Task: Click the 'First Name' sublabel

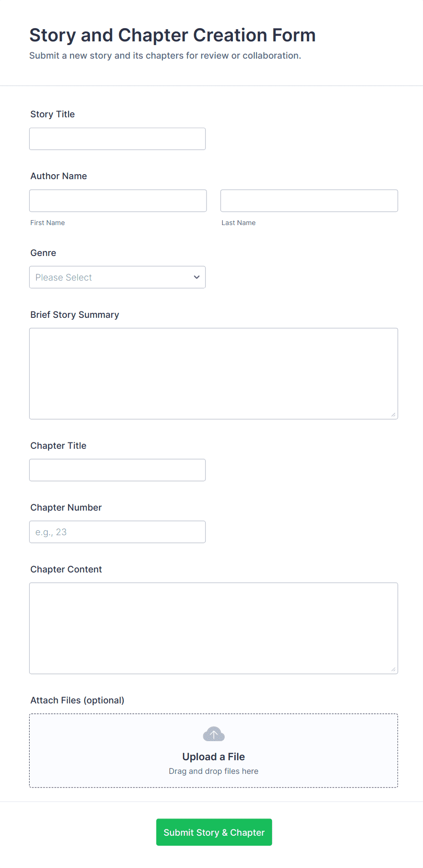Action: (48, 223)
